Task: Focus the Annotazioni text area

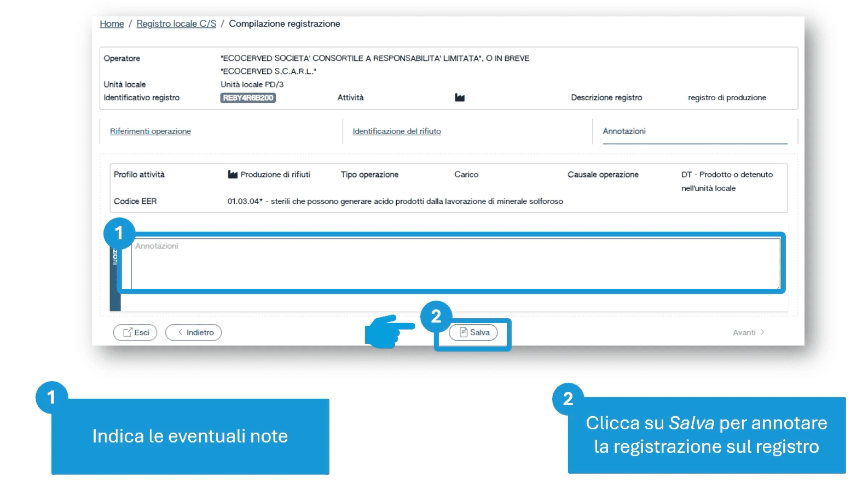Action: (455, 264)
